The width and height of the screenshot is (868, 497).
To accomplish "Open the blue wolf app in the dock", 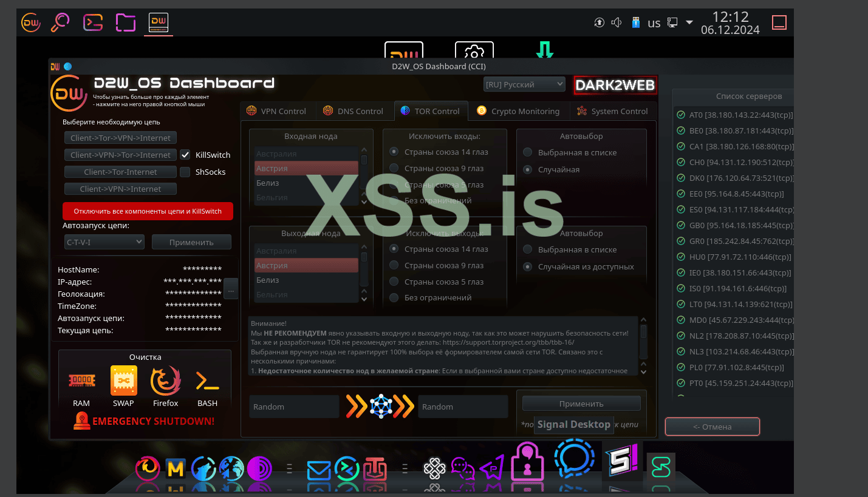I will pos(203,468).
